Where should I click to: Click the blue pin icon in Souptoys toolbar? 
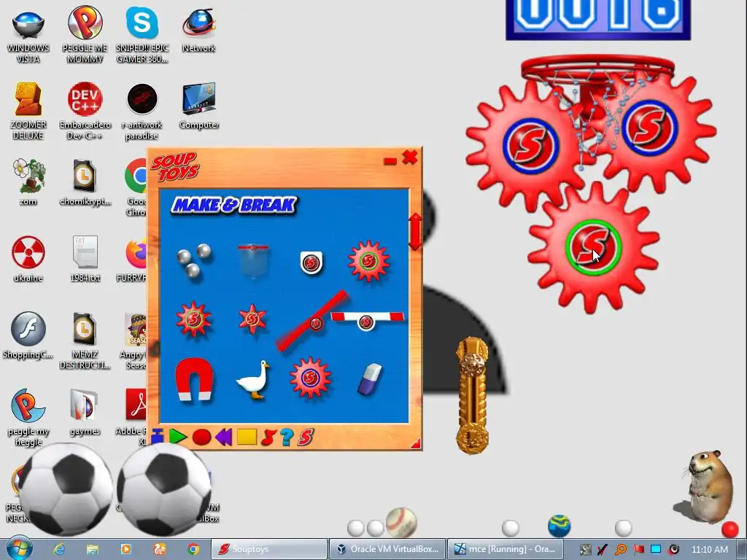pyautogui.click(x=158, y=437)
